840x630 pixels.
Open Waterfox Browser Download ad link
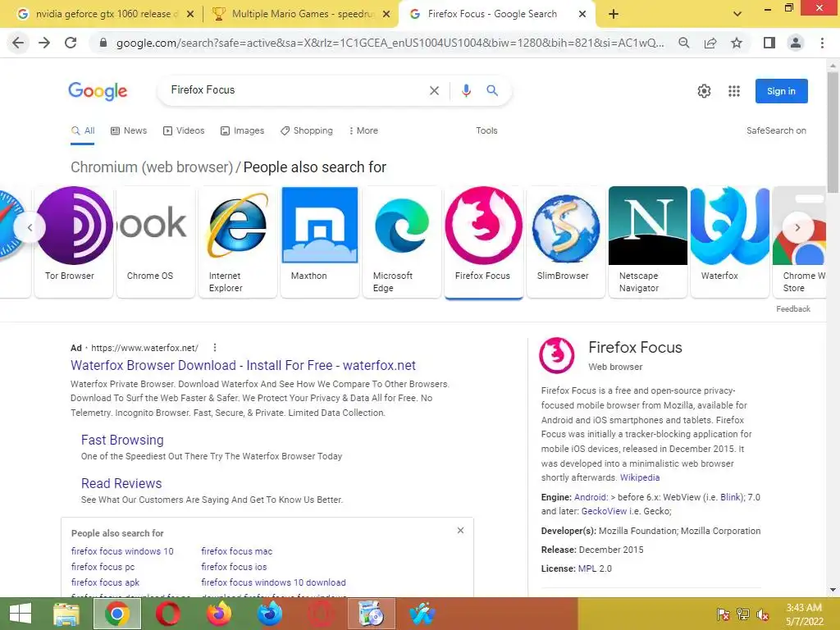pyautogui.click(x=243, y=365)
